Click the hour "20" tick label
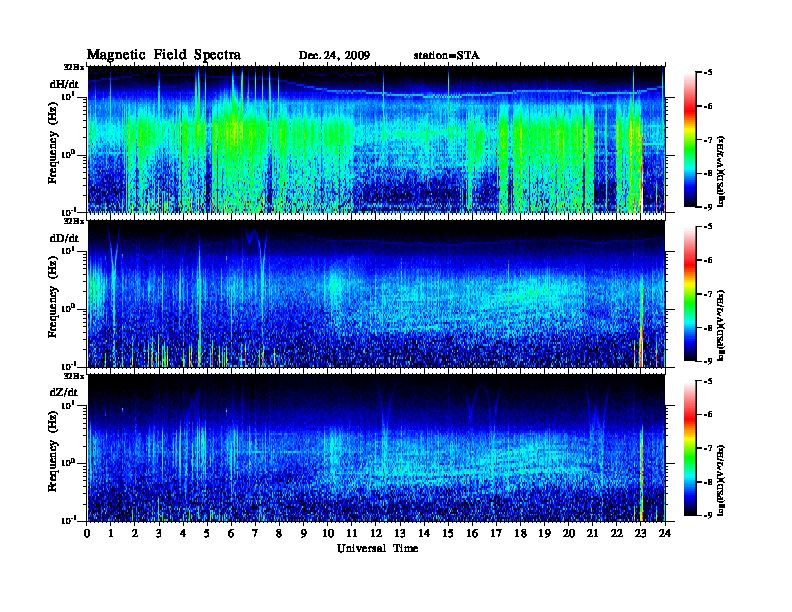 pos(569,534)
